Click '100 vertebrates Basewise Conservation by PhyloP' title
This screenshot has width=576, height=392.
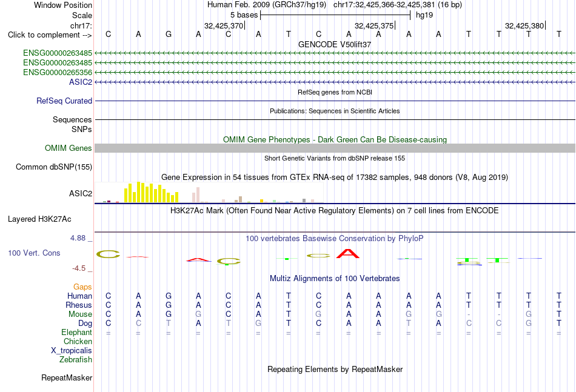(x=335, y=239)
